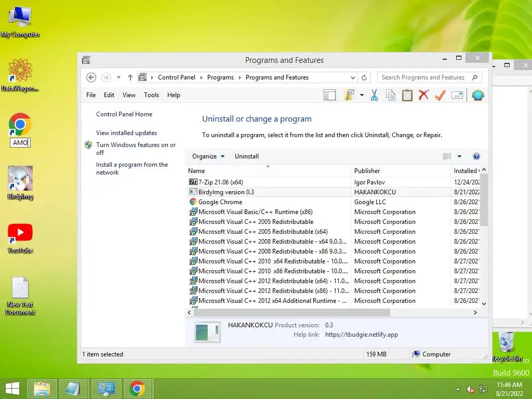Open recent locations dropdown arrow
532x399 pixels.
(x=118, y=77)
